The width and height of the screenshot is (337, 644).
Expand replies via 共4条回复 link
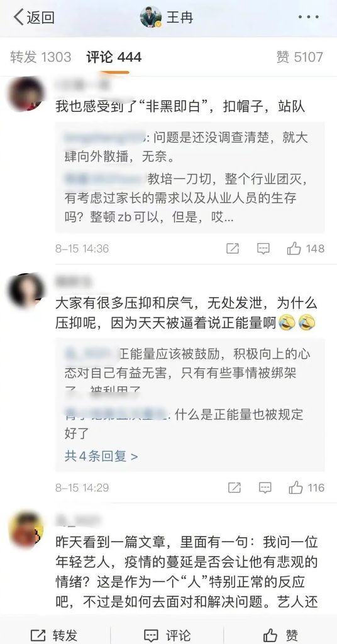tap(101, 456)
